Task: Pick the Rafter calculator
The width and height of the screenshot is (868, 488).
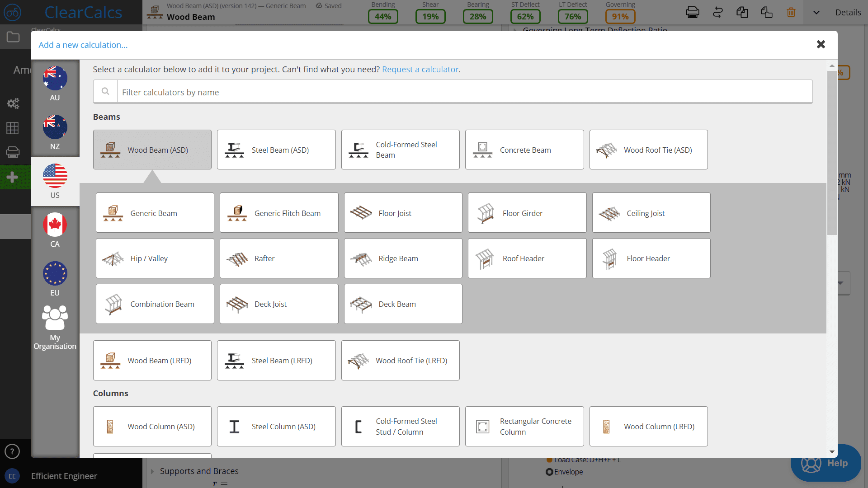Action: coord(279,258)
